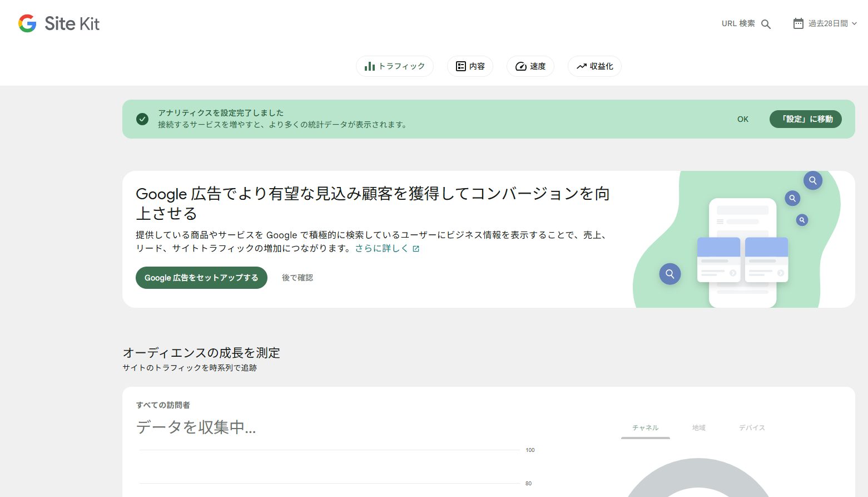Click the Google G logo
The width and height of the screenshot is (868, 497).
click(27, 23)
